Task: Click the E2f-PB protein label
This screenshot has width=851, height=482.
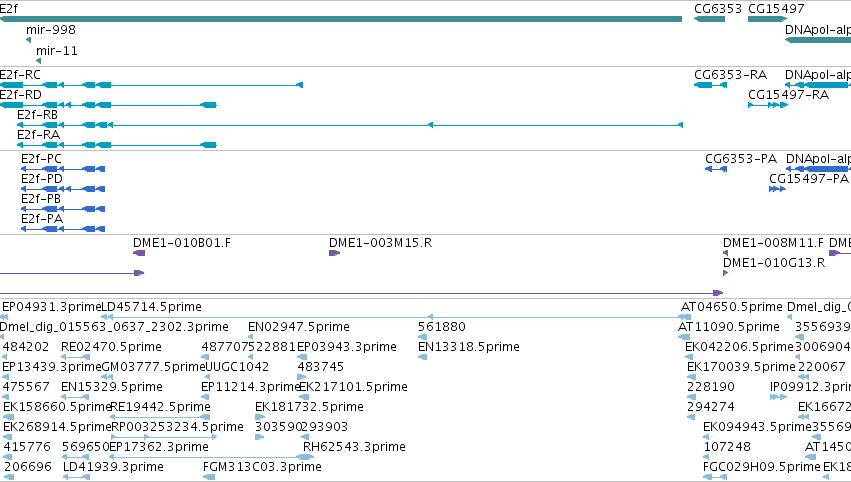Action: (x=41, y=199)
